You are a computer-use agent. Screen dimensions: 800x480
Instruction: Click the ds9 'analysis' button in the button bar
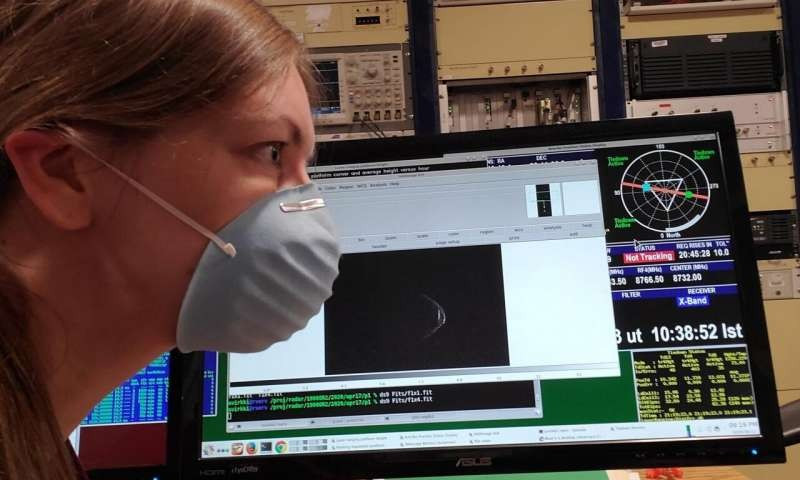pyautogui.click(x=553, y=228)
